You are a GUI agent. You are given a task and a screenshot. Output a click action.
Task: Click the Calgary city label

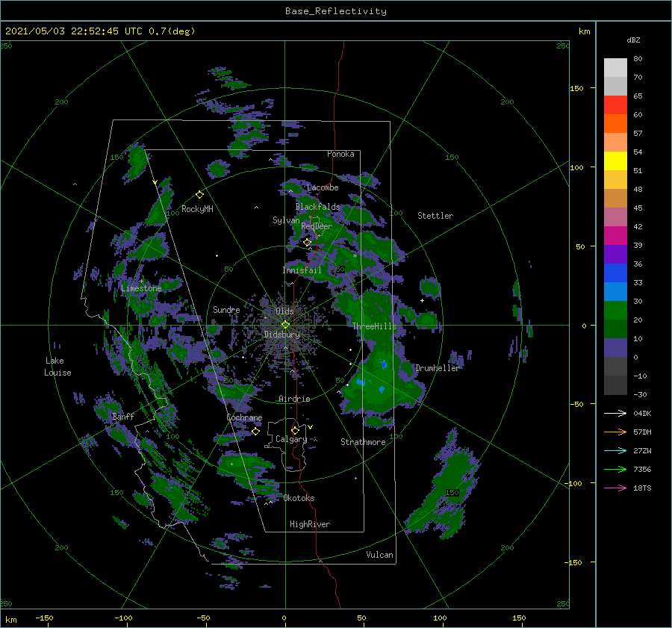291,439
